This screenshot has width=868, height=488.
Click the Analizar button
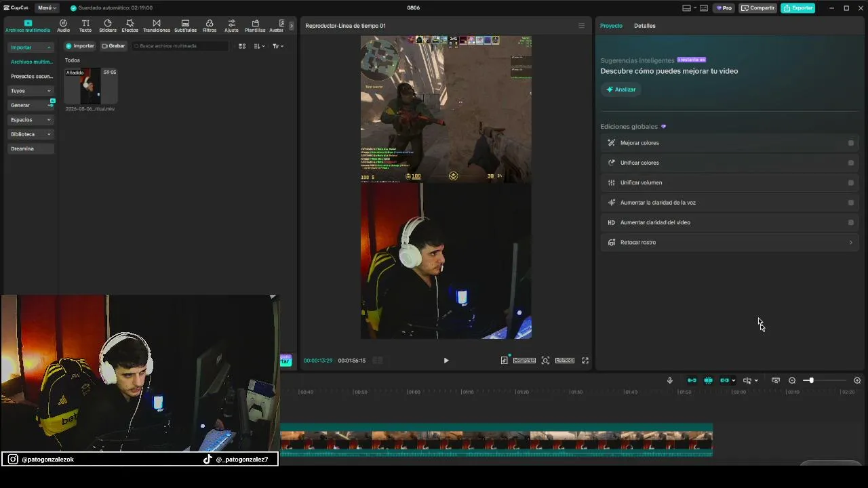pyautogui.click(x=621, y=89)
